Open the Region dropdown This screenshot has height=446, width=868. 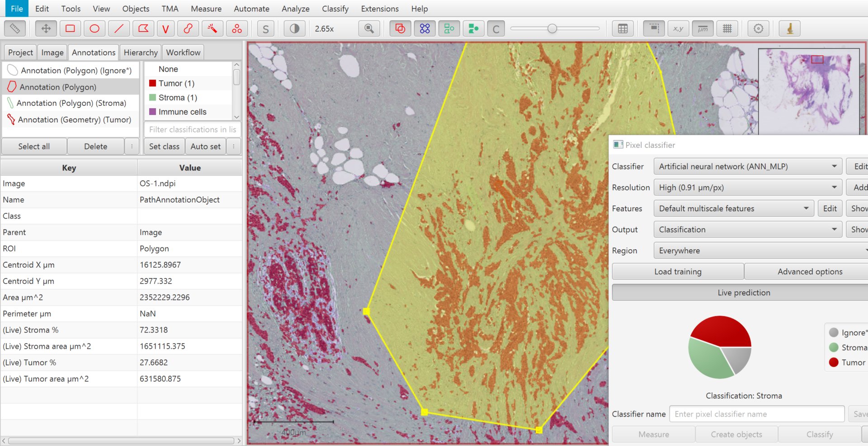(761, 251)
